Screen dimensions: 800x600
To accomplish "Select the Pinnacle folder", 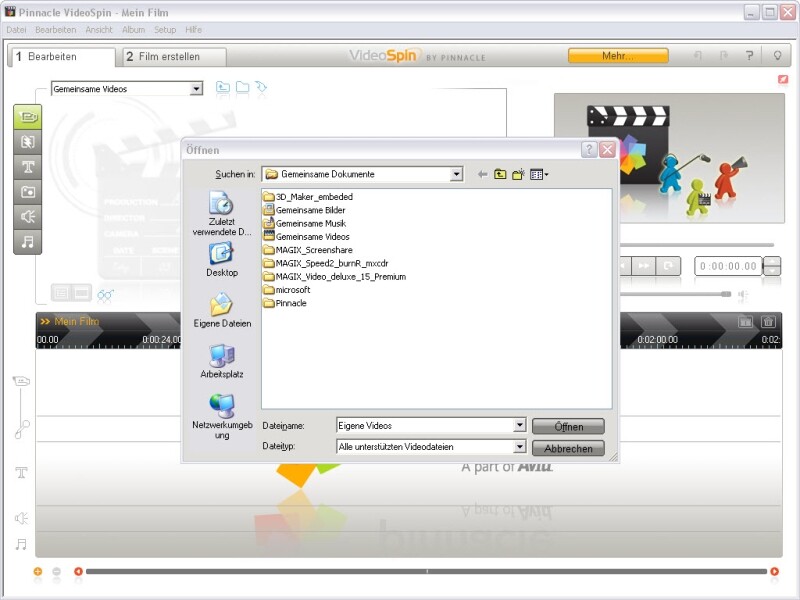I will (x=285, y=303).
